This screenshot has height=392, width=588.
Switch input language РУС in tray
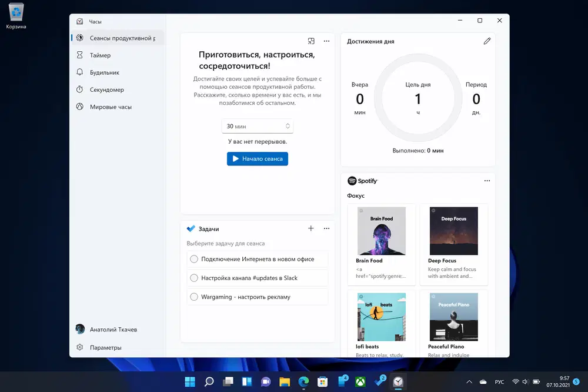499,382
